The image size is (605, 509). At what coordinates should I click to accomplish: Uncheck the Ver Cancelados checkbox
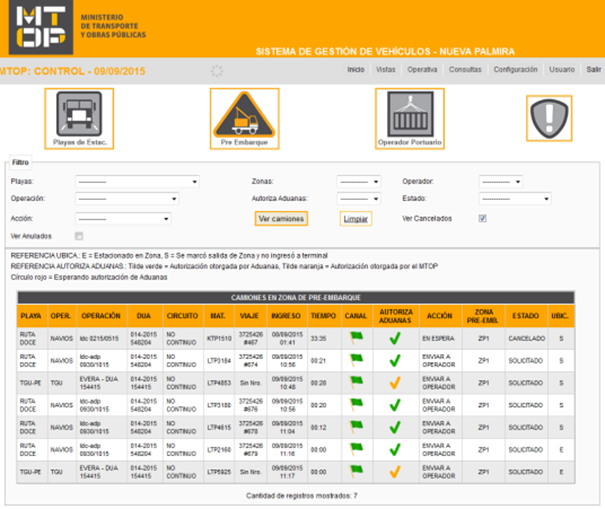pos(482,217)
